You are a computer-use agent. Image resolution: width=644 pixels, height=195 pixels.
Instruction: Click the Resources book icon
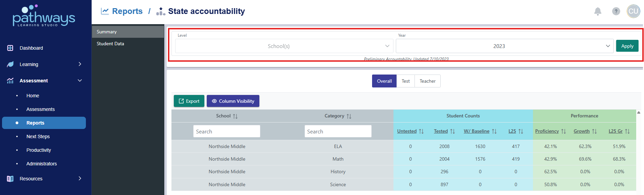(x=10, y=179)
